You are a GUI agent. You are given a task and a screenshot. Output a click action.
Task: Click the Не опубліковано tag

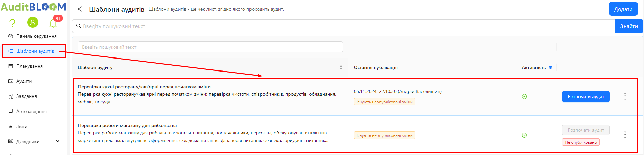coord(581,142)
